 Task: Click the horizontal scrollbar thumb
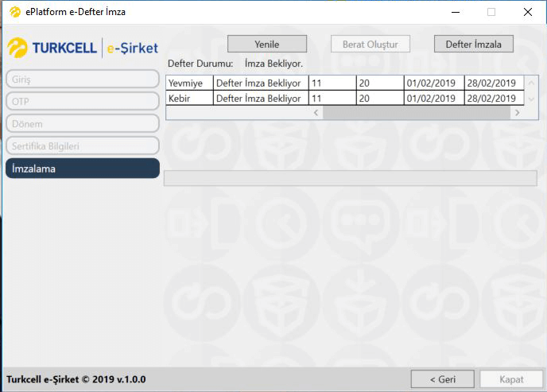(417, 113)
